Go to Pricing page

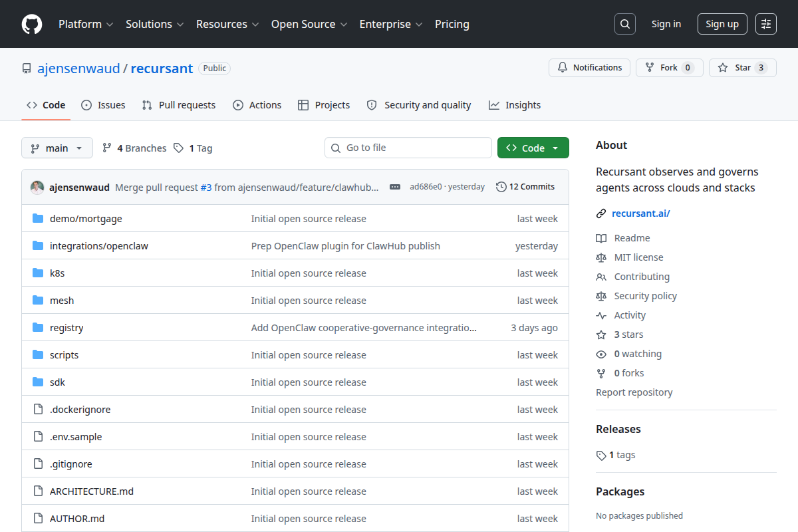point(452,24)
